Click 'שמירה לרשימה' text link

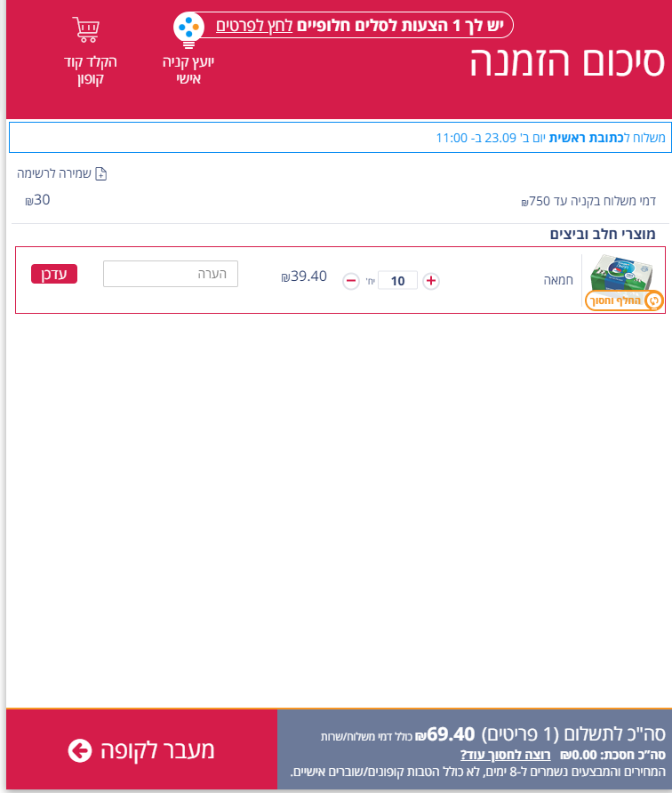point(54,173)
